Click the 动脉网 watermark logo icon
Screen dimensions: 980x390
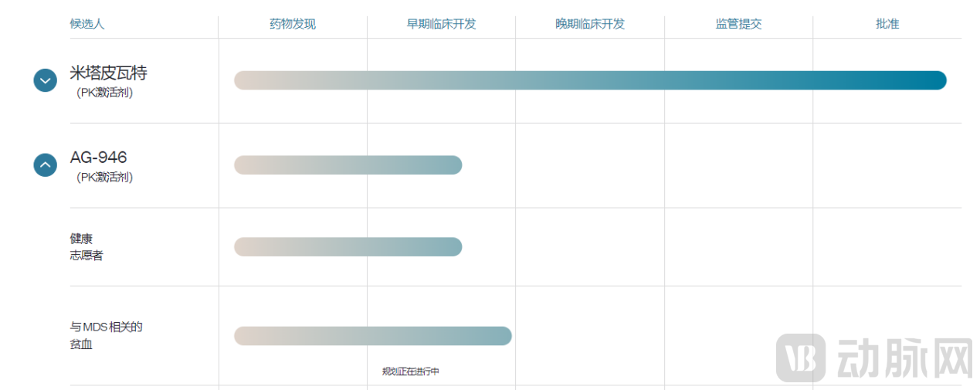point(801,358)
